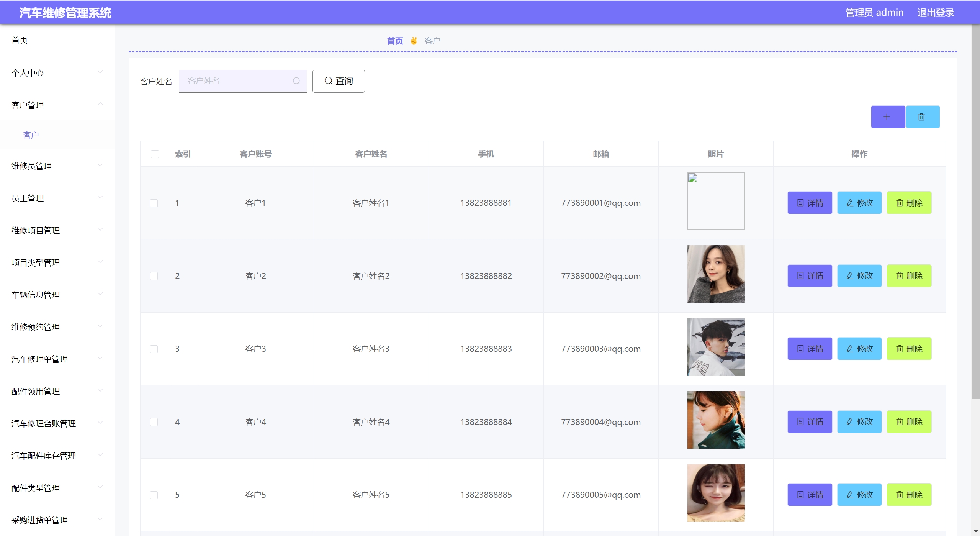Click the trash icon batch delete button
This screenshot has width=980, height=536.
(x=922, y=117)
